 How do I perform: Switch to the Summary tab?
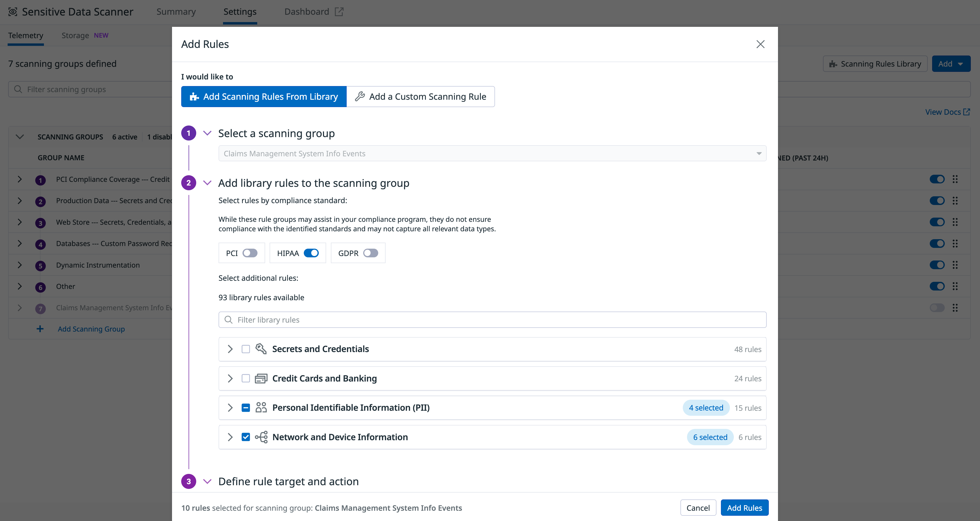point(176,11)
